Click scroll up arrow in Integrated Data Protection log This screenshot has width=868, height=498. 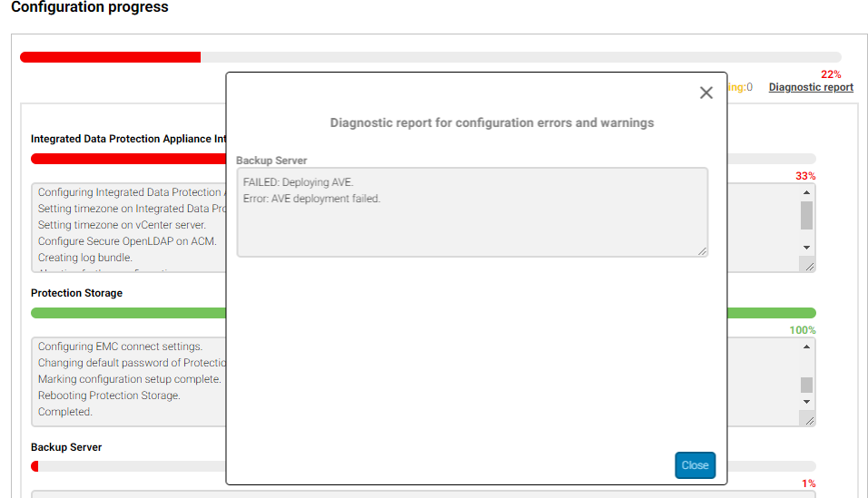[806, 192]
